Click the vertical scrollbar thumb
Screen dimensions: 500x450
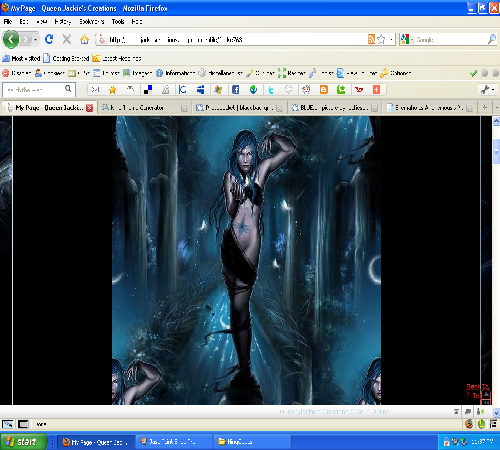coord(496,151)
